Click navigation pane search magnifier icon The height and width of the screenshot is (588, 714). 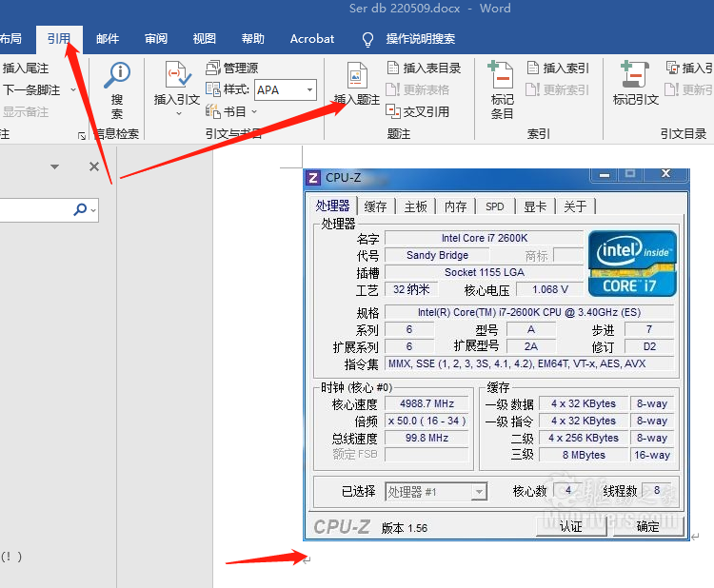(80, 209)
